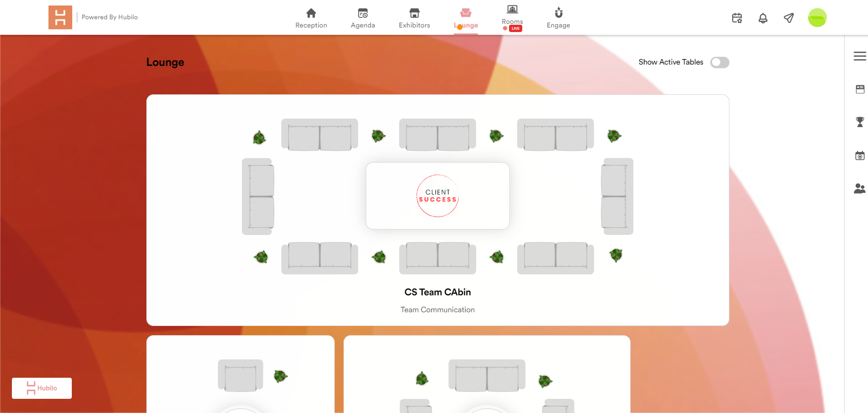The width and height of the screenshot is (868, 413).
Task: Open the sidebar calendar event icon
Action: pos(860,155)
